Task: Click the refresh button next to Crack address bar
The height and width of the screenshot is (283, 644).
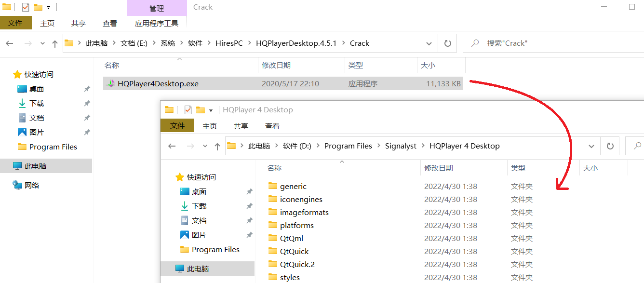Action: pos(447,43)
